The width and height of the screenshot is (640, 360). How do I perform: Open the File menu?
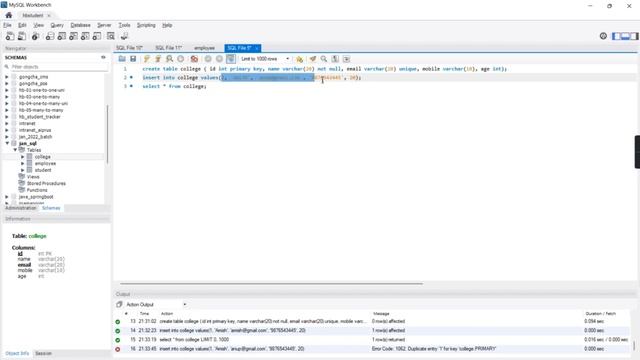point(7,25)
